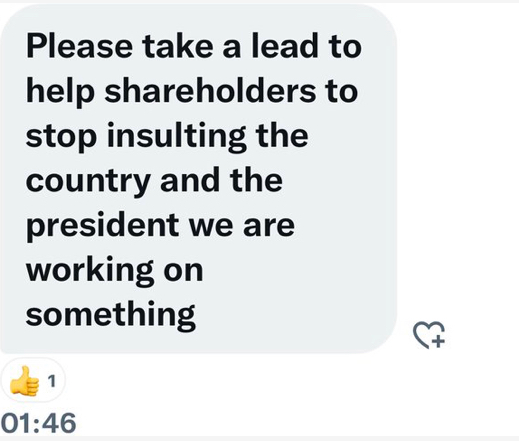Click the word "working" in the message
This screenshot has height=441, width=519.
90,271
